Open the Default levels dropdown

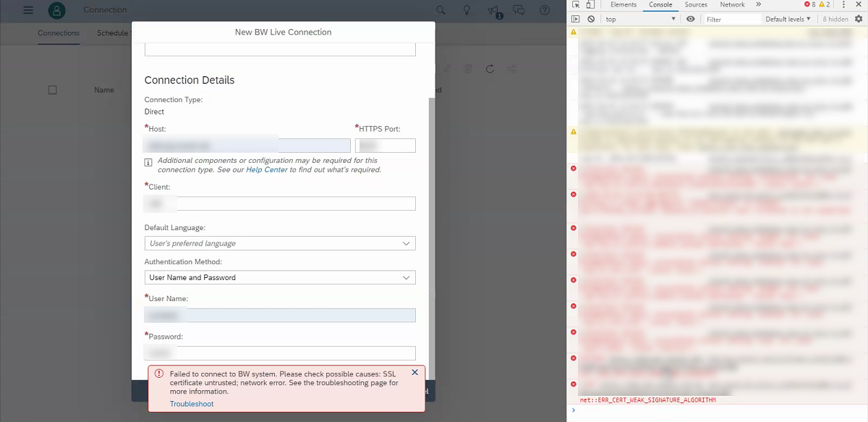point(788,19)
